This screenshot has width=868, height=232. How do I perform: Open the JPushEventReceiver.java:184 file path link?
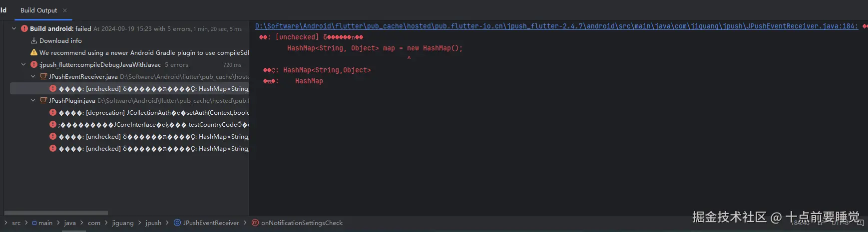[x=556, y=26]
